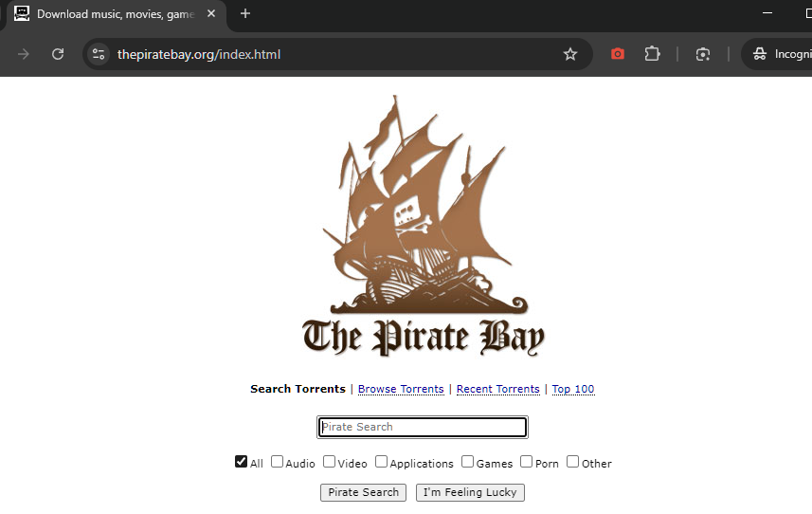
Task: Click the forward navigation arrow
Action: point(24,54)
